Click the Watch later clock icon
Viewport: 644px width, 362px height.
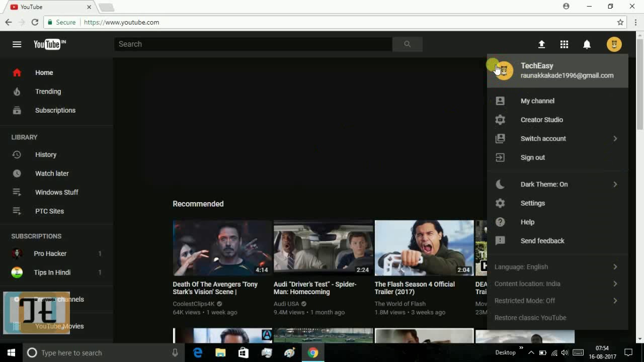pos(17,173)
